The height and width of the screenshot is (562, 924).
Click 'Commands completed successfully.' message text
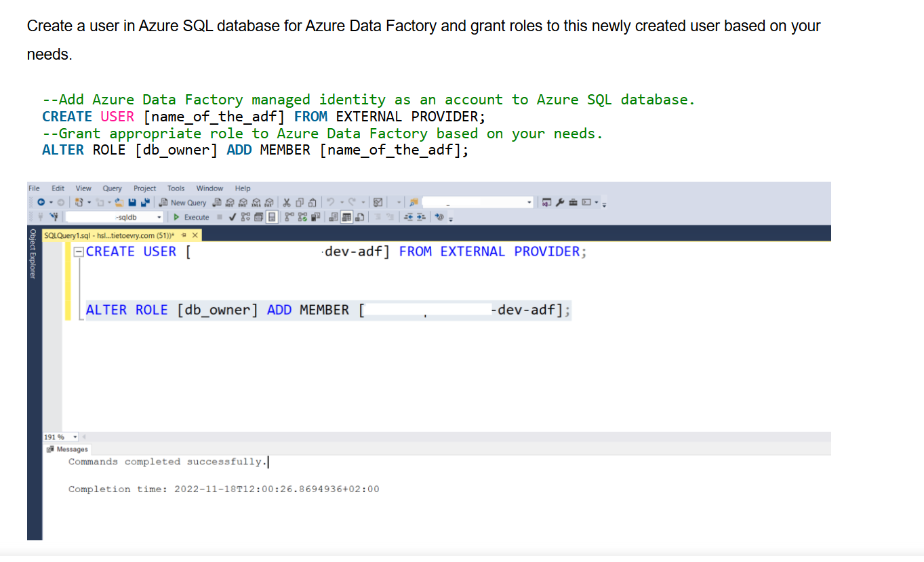tap(167, 462)
